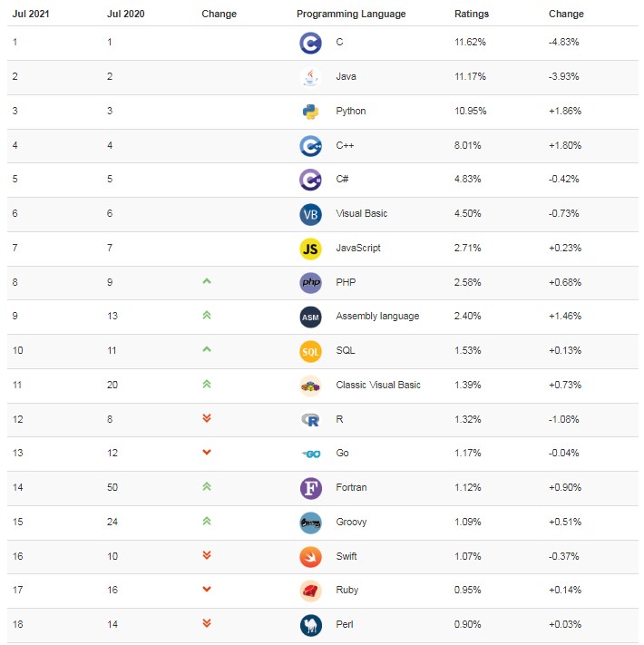This screenshot has width=644, height=645.
Task: Click the Perl camel icon
Action: (x=310, y=625)
